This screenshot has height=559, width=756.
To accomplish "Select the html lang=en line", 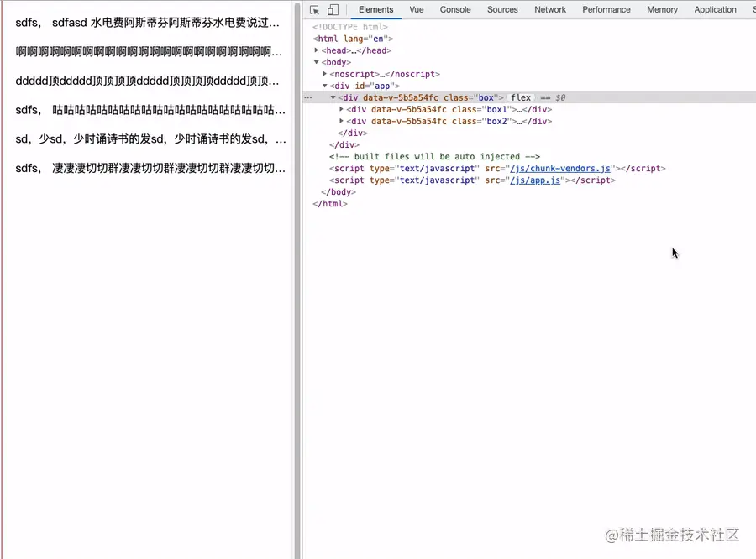I will tap(353, 39).
